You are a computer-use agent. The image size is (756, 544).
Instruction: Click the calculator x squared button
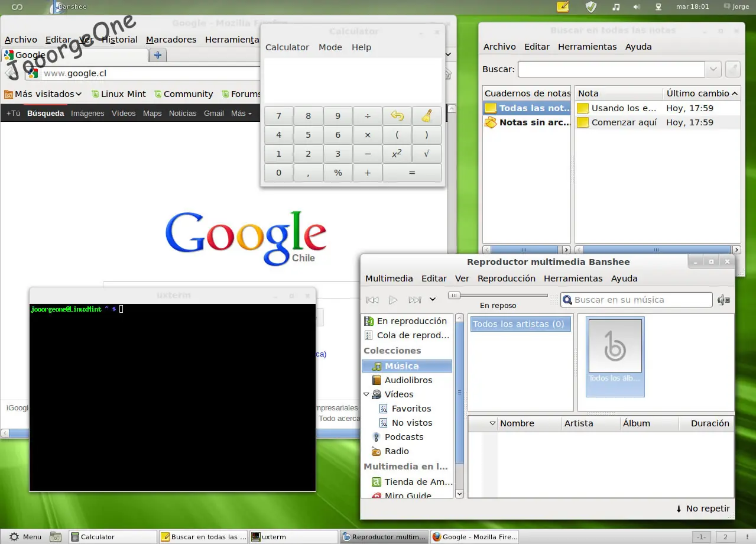(397, 154)
